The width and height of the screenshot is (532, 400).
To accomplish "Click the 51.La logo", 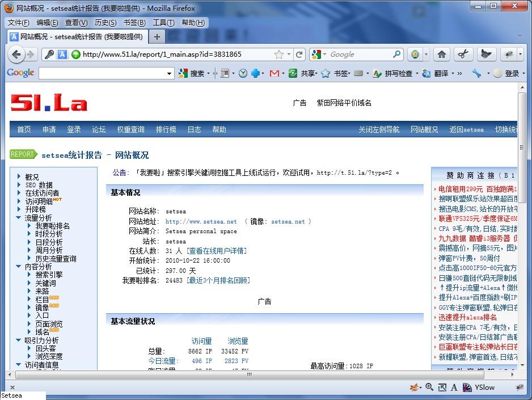I will [49, 102].
